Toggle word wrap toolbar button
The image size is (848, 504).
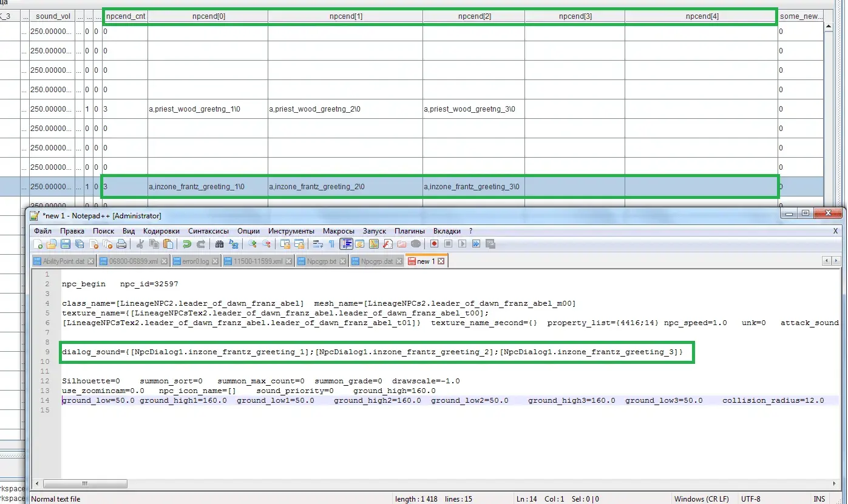pyautogui.click(x=317, y=244)
